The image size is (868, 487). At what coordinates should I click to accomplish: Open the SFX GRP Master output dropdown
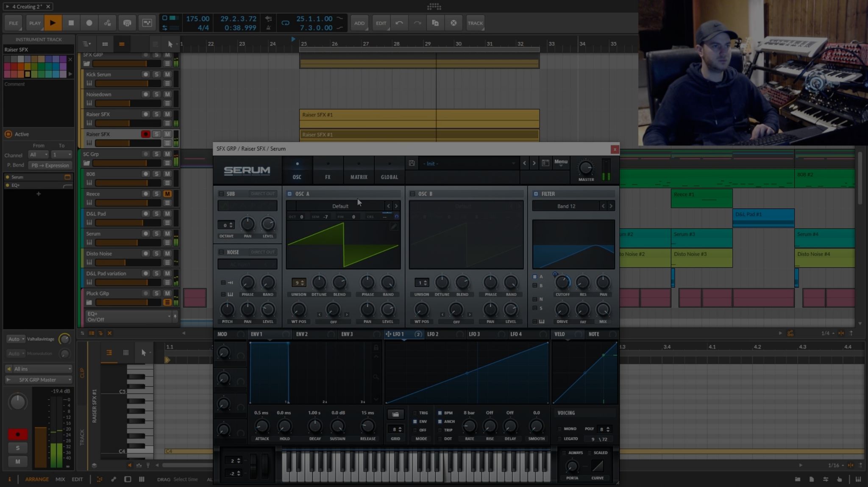39,380
